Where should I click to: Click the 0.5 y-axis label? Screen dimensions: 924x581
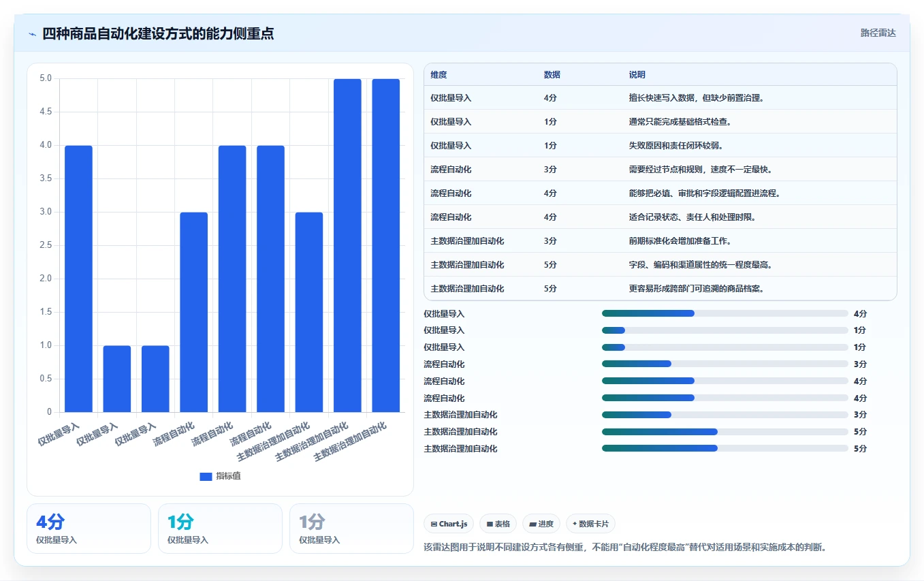46,379
